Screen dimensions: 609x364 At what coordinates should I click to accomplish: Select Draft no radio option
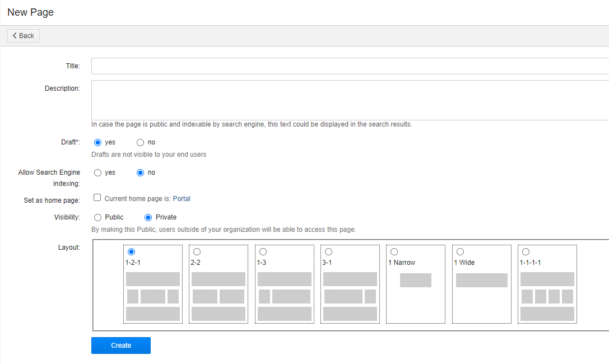pyautogui.click(x=140, y=142)
